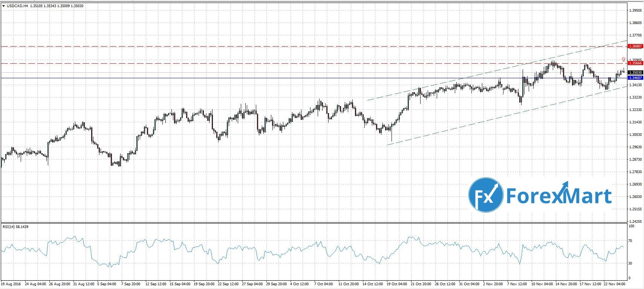Click the 14 Nov 20:00 date label
The image size is (644, 289).
point(567,283)
